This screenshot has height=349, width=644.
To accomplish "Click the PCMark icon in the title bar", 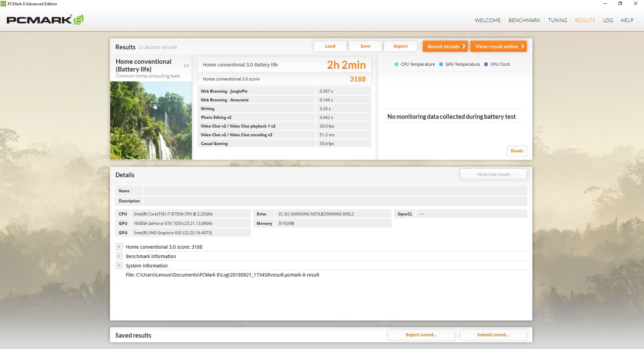I will click(3, 4).
